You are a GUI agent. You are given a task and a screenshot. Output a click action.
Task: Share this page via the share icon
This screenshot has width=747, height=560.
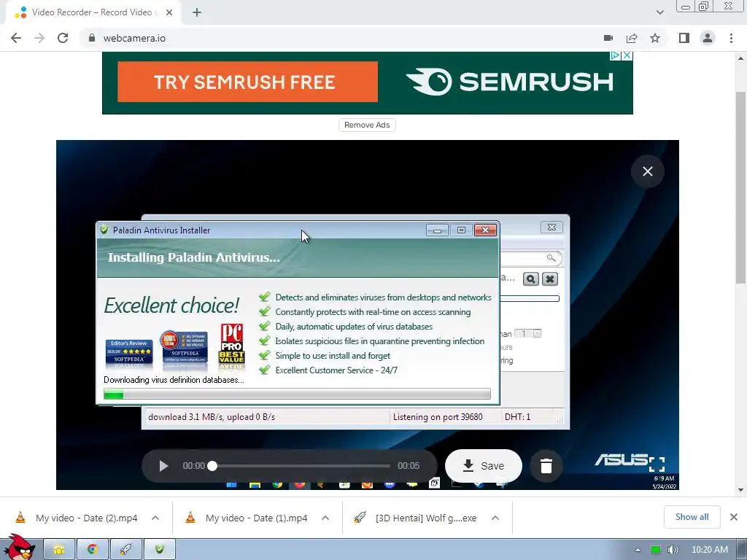(x=632, y=38)
